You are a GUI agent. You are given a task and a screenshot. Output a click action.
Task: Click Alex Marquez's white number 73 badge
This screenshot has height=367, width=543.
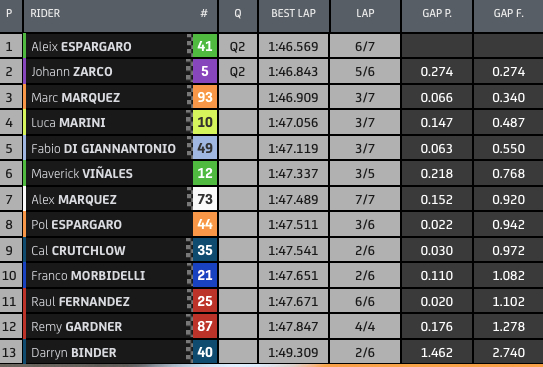pyautogui.click(x=205, y=199)
